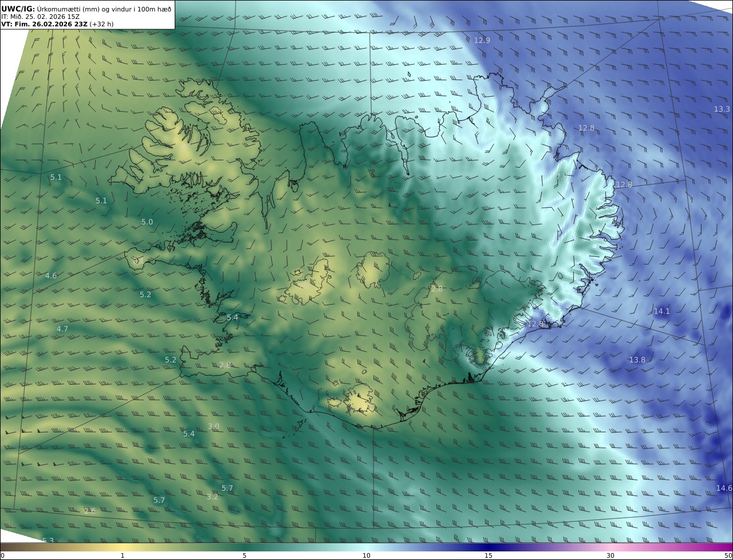Screen dimensions: 733x560
Task: Click the colorbar tick label 0
Action: point(2,555)
